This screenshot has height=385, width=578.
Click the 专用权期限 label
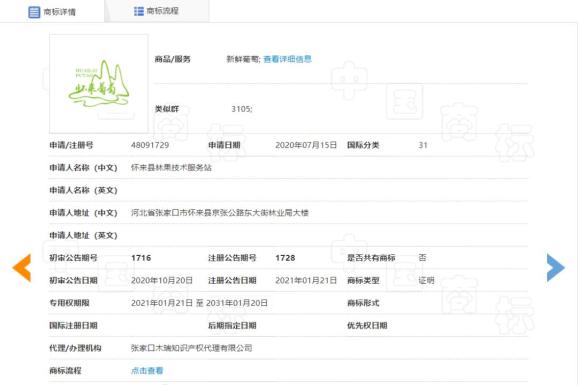(x=69, y=303)
